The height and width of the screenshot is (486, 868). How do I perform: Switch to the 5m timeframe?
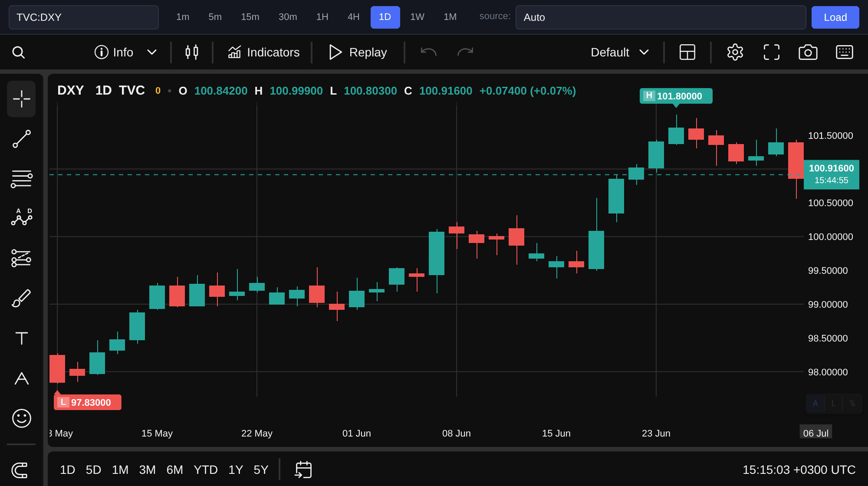coord(215,17)
